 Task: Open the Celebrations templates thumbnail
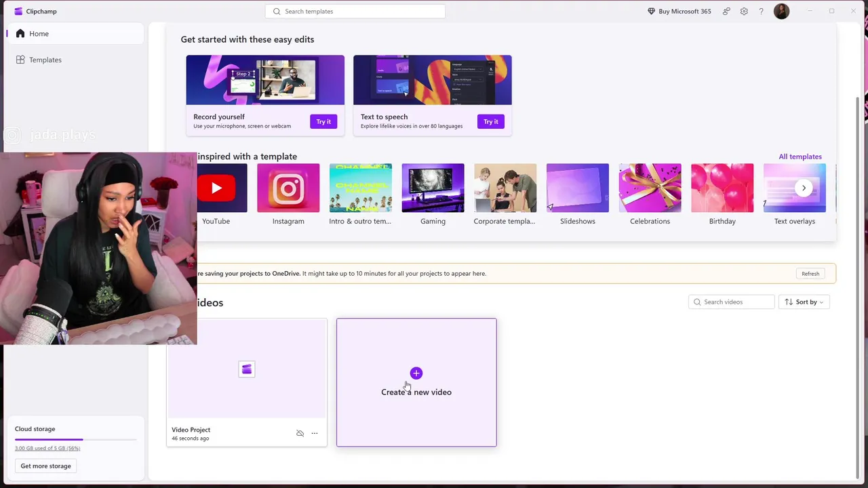click(650, 188)
